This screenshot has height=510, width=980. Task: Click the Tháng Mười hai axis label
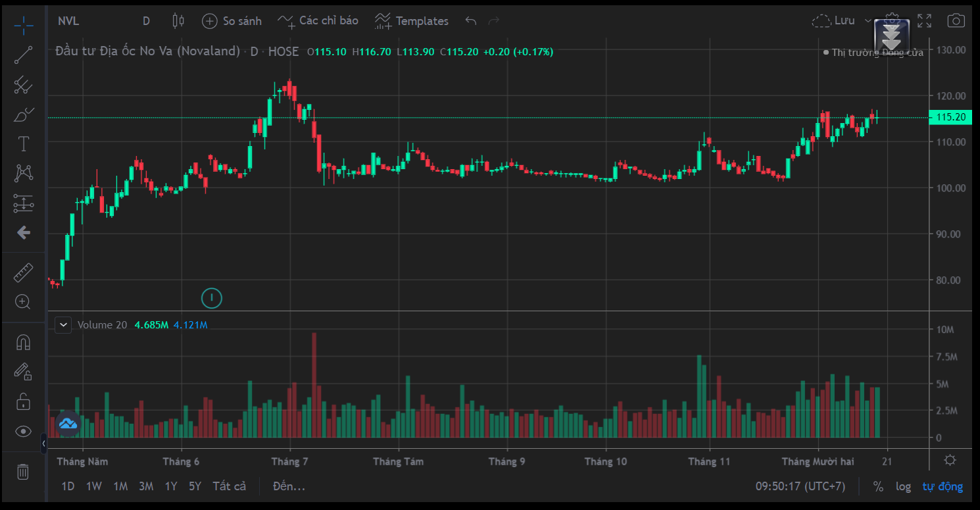(818, 461)
